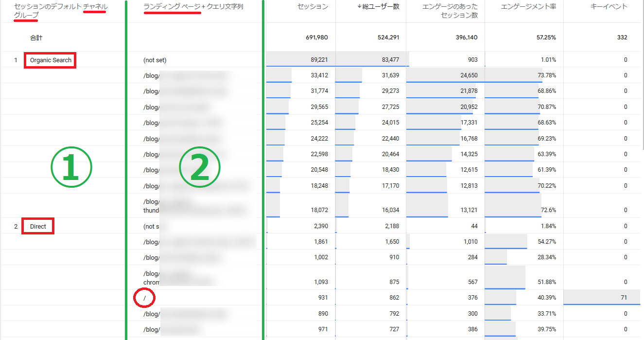Viewport: 644px width, 340px height.
Task: Sort by the セッション column header
Action: [313, 7]
